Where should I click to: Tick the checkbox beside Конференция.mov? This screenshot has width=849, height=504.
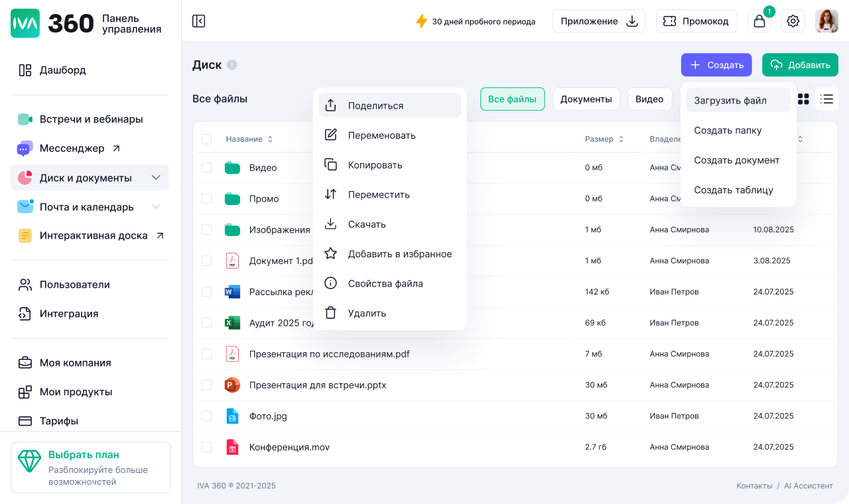(206, 447)
